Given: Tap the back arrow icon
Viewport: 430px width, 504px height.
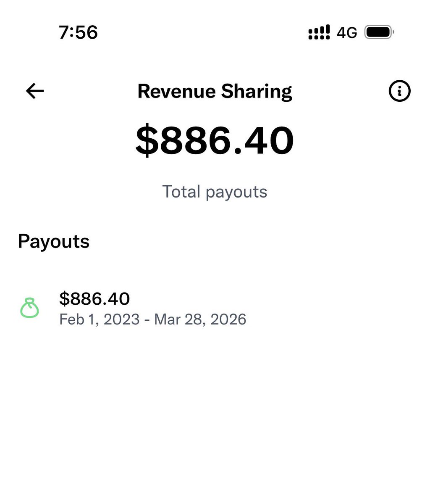Looking at the screenshot, I should [35, 91].
